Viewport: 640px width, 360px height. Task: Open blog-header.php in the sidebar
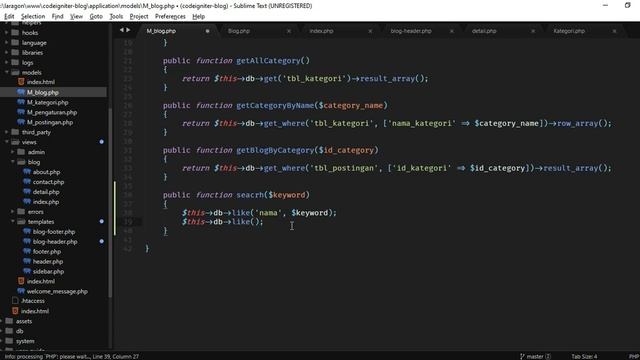click(x=55, y=242)
